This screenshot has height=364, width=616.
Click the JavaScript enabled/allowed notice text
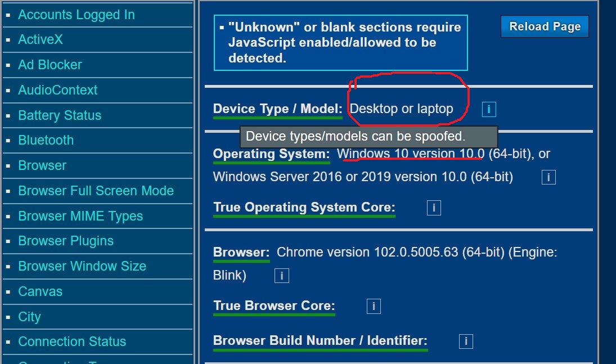pyautogui.click(x=344, y=42)
